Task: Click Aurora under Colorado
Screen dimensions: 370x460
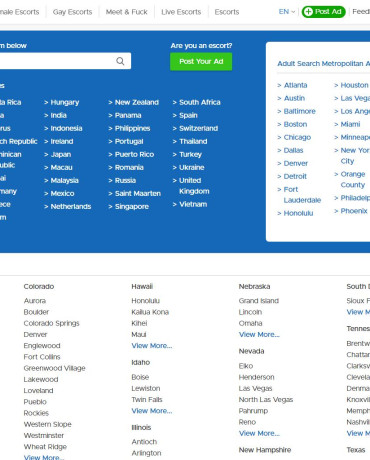Action: pos(35,301)
